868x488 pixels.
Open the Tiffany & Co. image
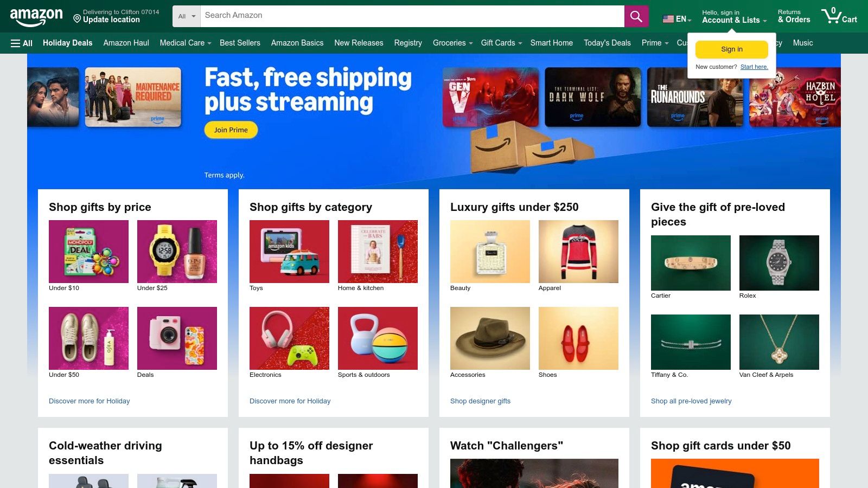point(691,342)
